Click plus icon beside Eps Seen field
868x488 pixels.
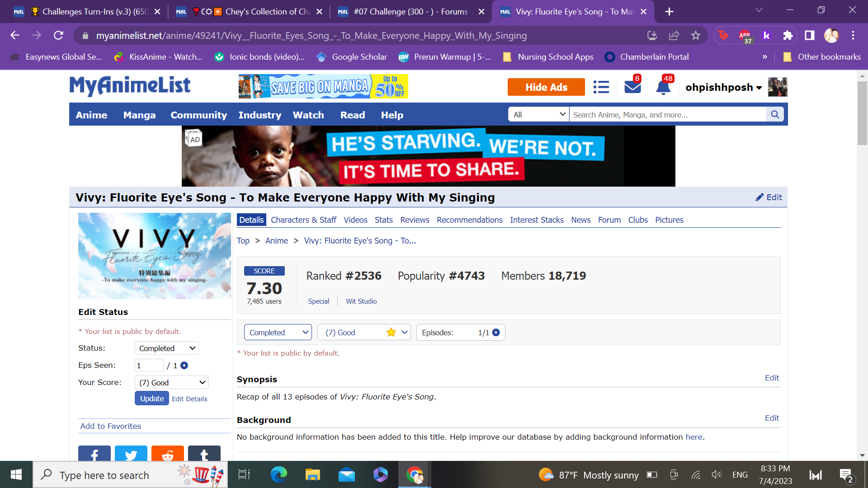(x=184, y=366)
